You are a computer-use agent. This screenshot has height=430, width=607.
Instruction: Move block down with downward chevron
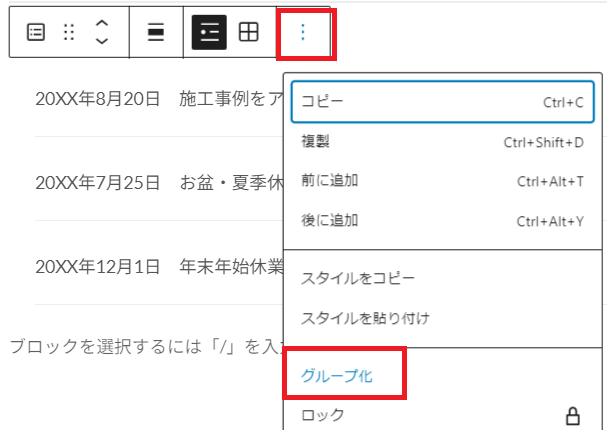pos(102,41)
